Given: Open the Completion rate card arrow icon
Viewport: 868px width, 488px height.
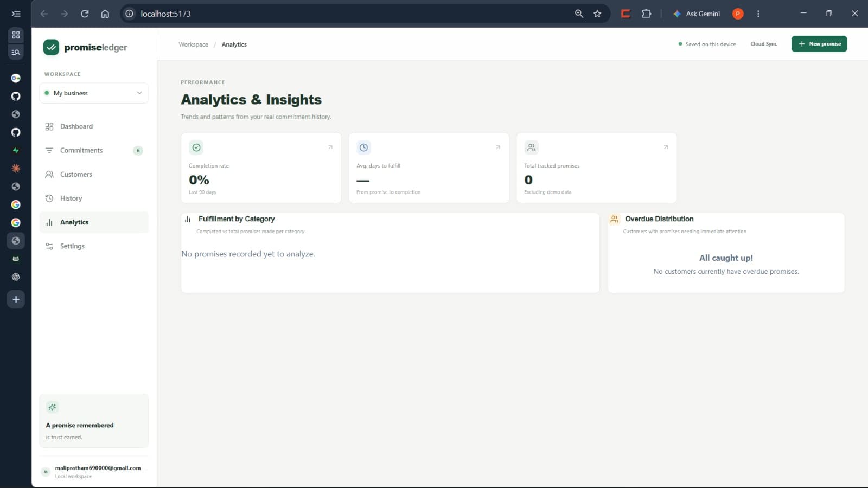Looking at the screenshot, I should [x=330, y=147].
